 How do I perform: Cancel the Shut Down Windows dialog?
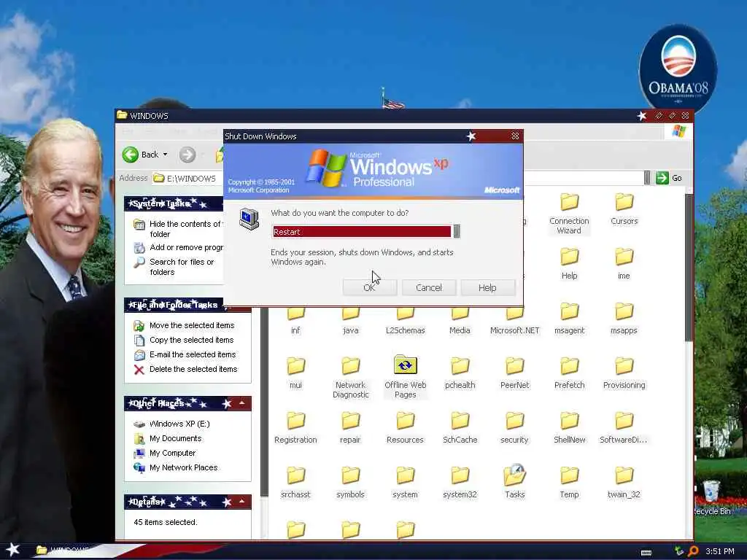point(429,287)
